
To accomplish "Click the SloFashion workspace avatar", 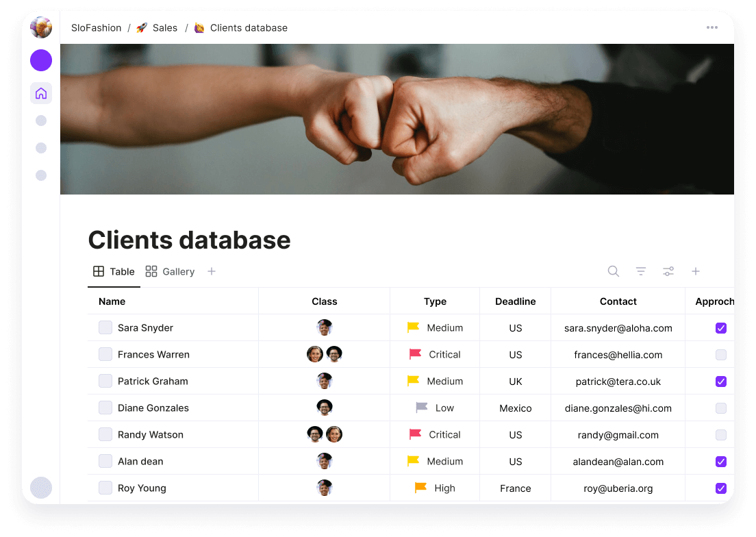I will point(40,27).
